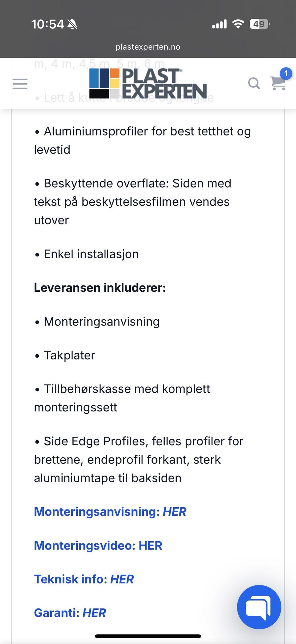Open the hamburger menu
This screenshot has height=644, width=296.
[x=20, y=84]
